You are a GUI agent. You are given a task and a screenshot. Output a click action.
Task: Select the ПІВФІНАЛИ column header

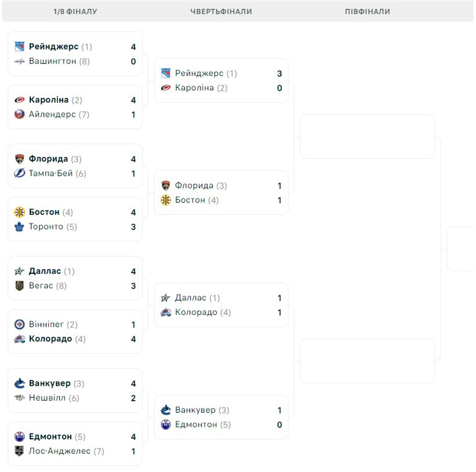(367, 11)
